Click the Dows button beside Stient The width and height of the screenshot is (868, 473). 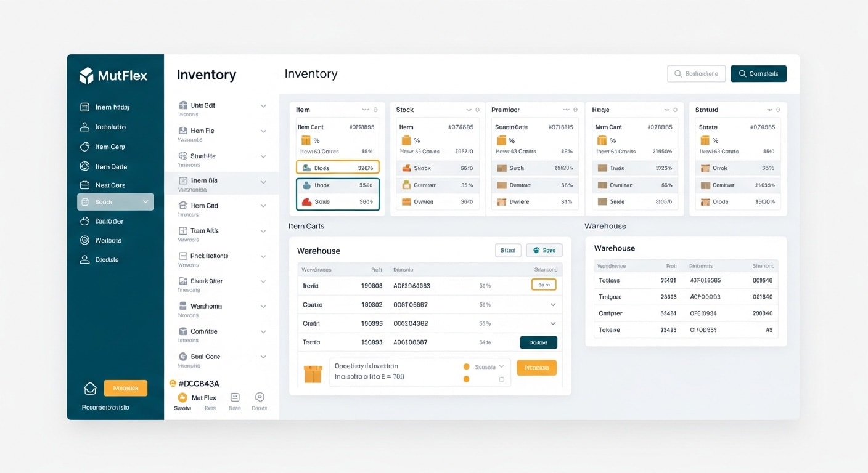tap(544, 250)
